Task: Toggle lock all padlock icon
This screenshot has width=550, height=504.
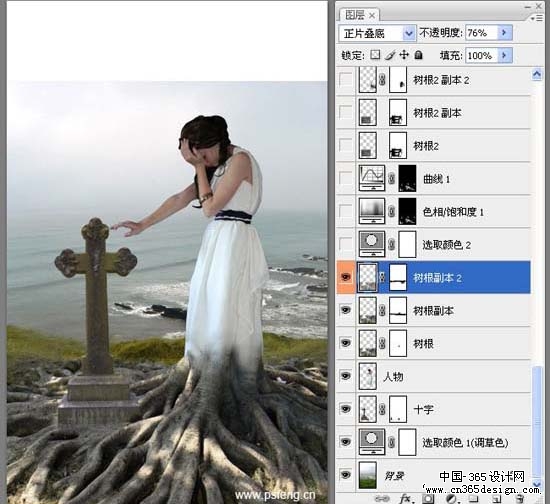Action: coord(418,55)
